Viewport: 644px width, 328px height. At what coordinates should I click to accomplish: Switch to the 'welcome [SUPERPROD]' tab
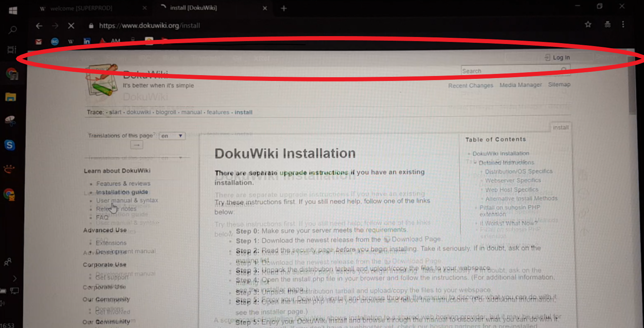83,7
